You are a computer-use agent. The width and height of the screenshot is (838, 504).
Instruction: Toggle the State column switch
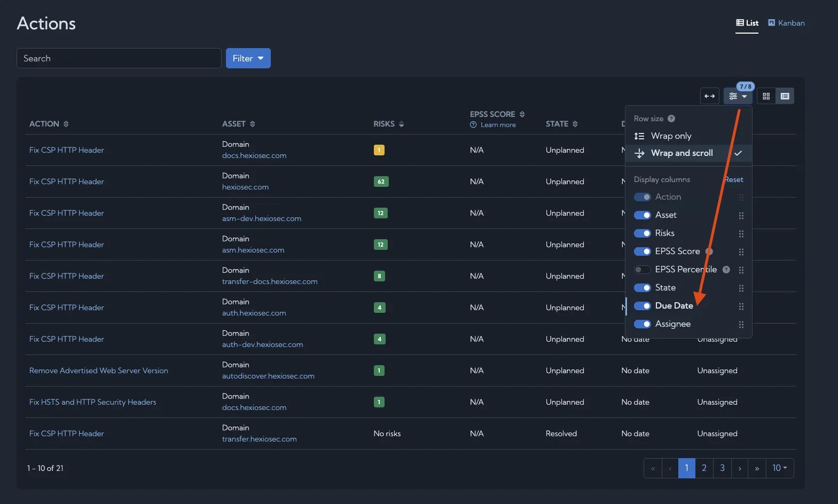click(642, 288)
